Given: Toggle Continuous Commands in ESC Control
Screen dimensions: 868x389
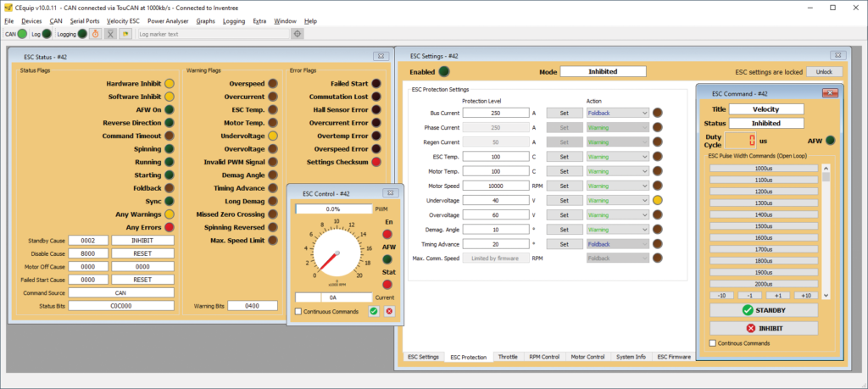Looking at the screenshot, I should (x=298, y=312).
